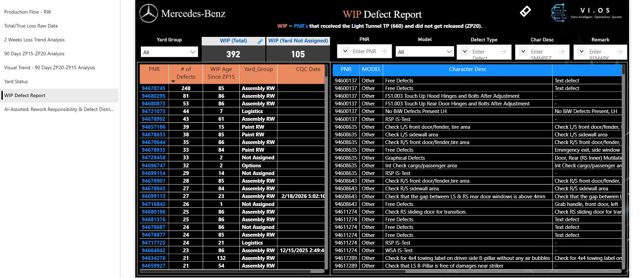Open the Model filter dropdown
644x278 pixels.
(x=425, y=52)
